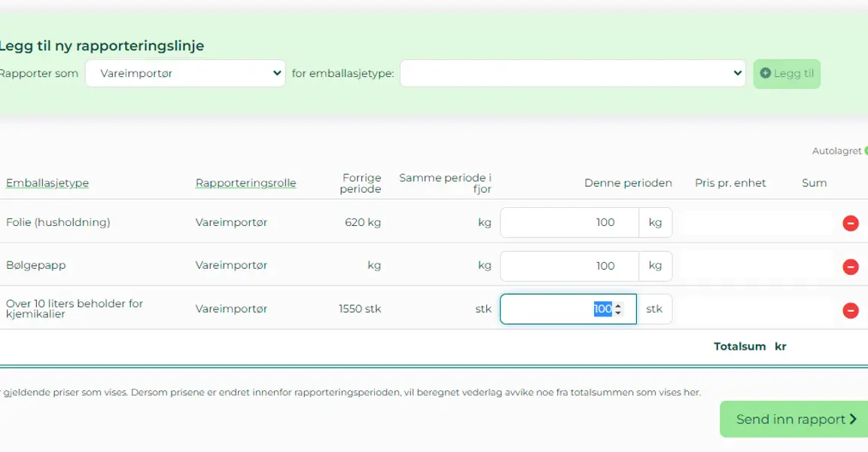
Task: Sort by Emballasjetype column header
Action: (47, 183)
